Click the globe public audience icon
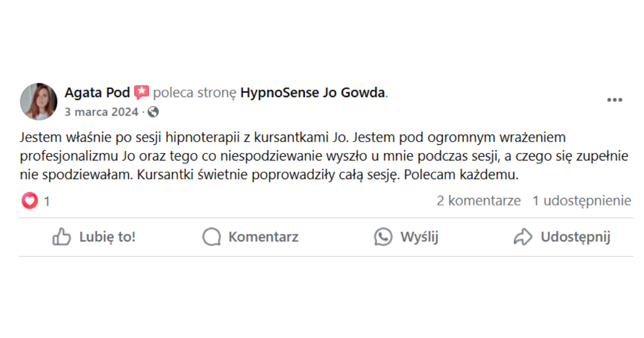Screen dimensions: 644x338 point(153,112)
